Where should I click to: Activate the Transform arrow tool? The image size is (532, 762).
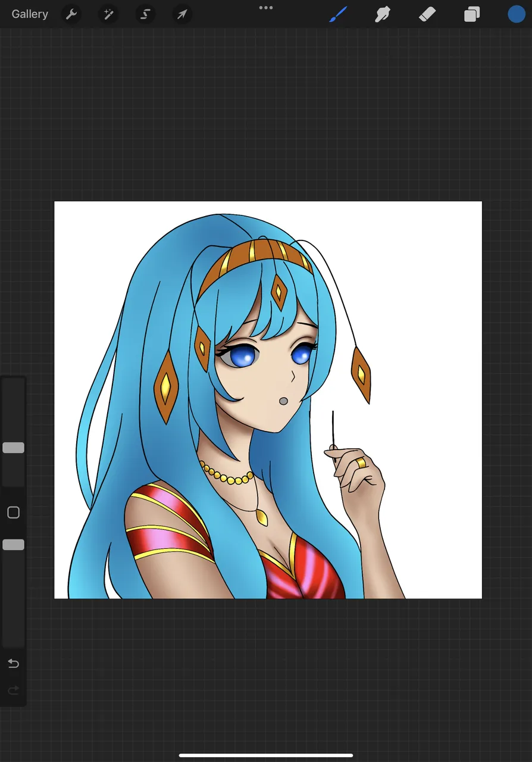point(182,14)
